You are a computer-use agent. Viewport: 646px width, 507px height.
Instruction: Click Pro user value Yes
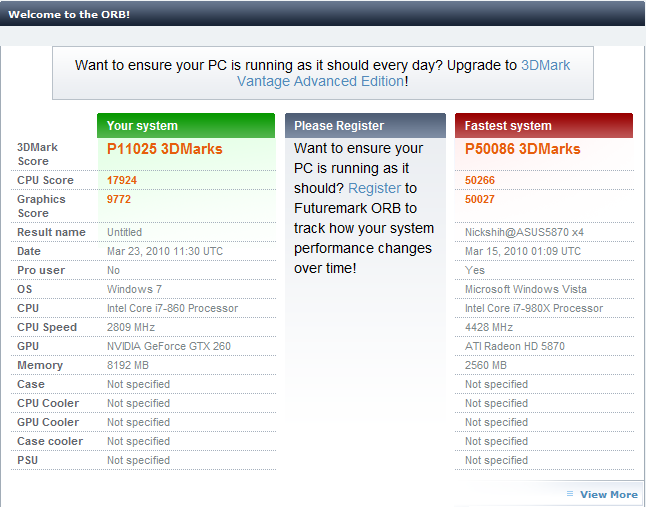click(x=475, y=270)
